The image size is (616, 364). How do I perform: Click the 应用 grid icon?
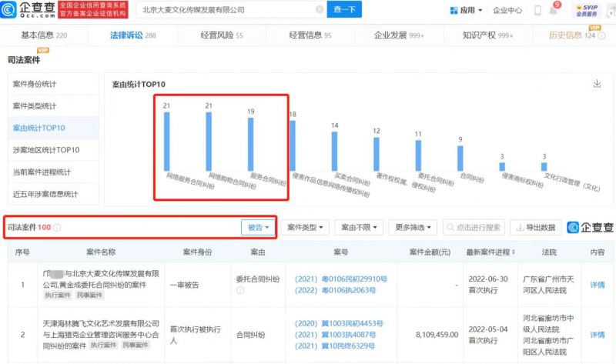454,10
